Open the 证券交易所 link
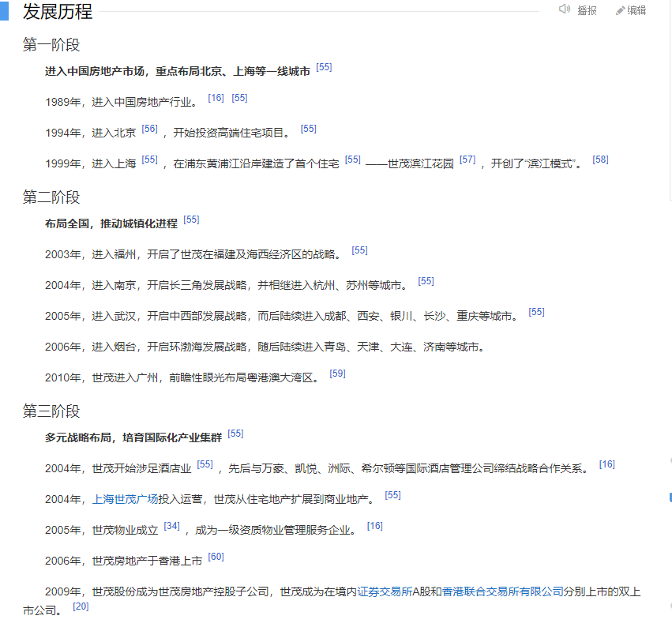The width and height of the screenshot is (672, 627). point(385,591)
